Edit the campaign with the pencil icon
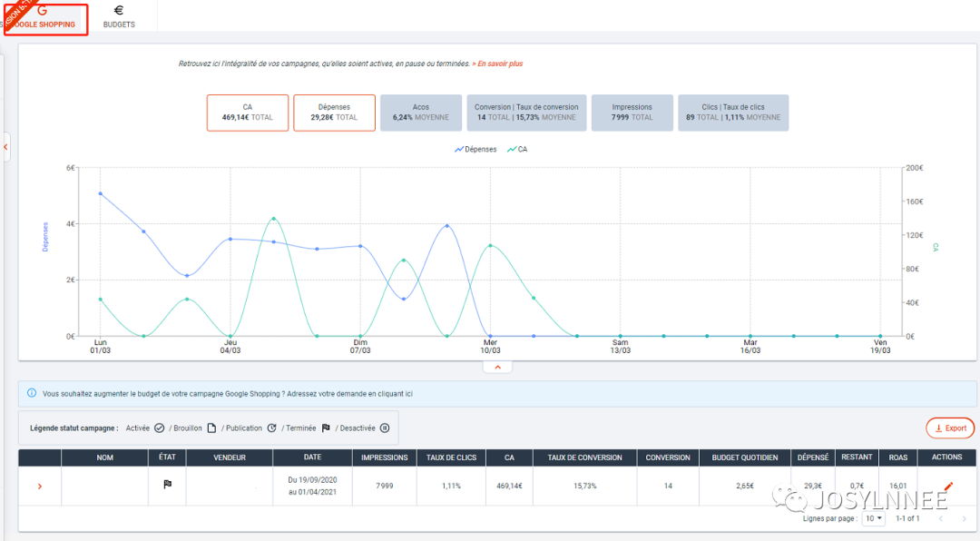This screenshot has width=980, height=541. click(948, 487)
